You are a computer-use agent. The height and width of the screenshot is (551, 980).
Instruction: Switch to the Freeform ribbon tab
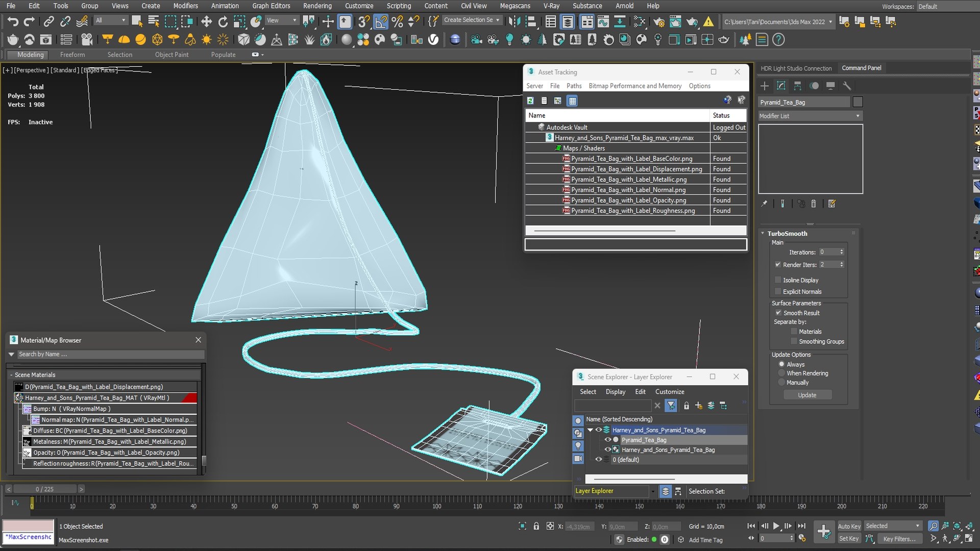(72, 55)
